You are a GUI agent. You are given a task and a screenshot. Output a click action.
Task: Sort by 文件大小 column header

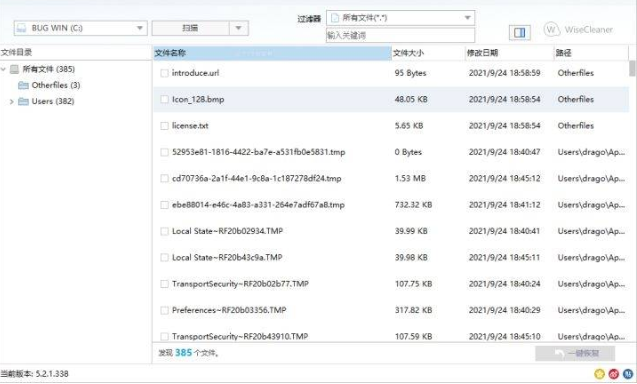click(428, 53)
